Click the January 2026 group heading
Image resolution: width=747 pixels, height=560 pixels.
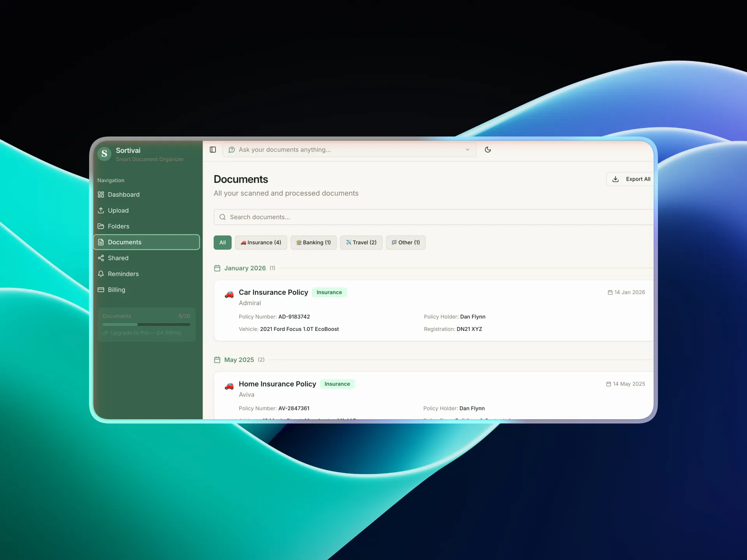point(245,268)
